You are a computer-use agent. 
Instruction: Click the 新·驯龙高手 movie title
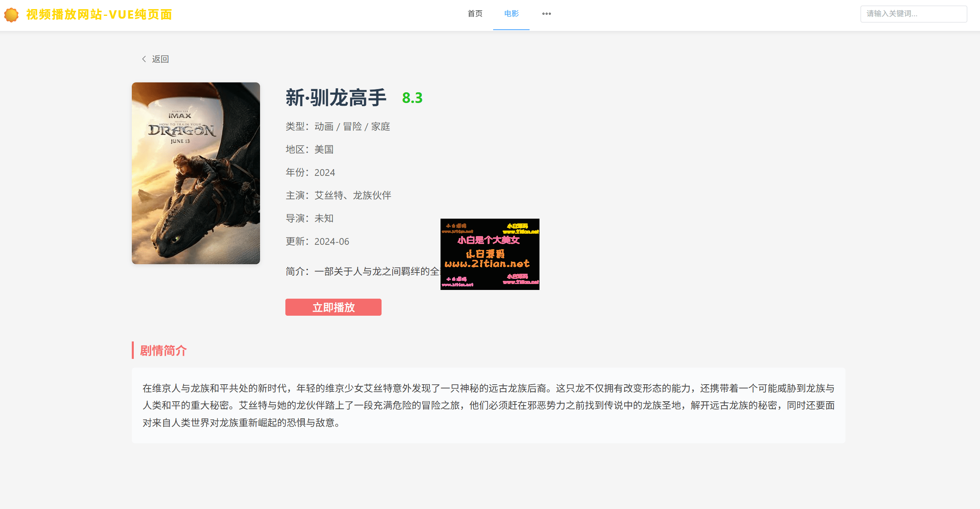pos(336,97)
